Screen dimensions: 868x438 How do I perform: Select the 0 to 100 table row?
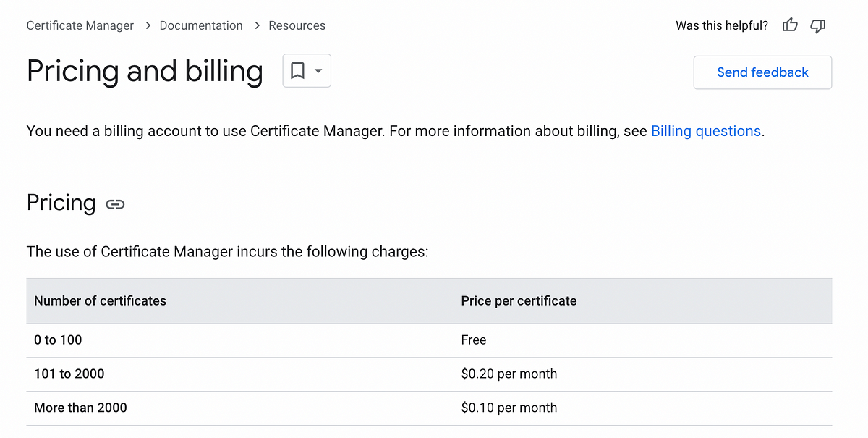(429, 340)
